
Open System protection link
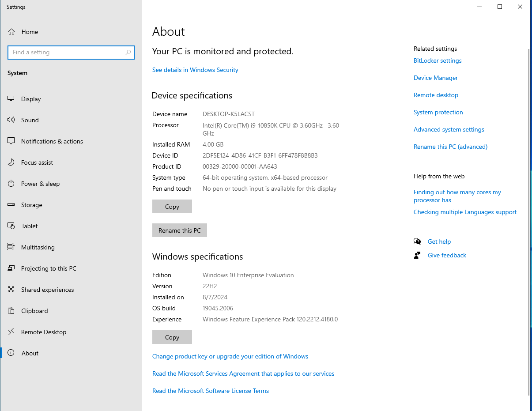tap(438, 112)
